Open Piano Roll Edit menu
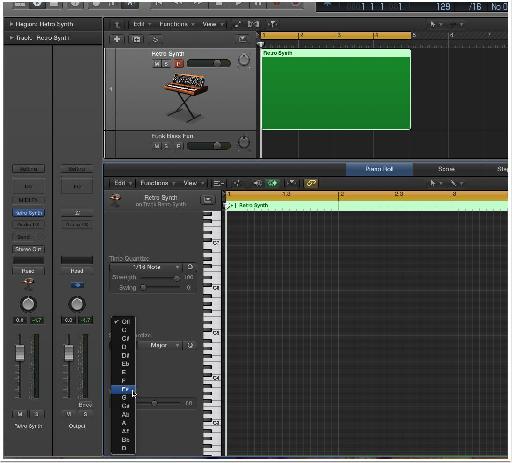 (122, 183)
